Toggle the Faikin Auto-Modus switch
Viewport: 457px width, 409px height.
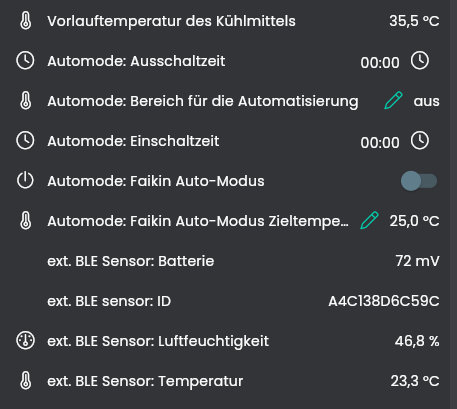pyautogui.click(x=419, y=181)
